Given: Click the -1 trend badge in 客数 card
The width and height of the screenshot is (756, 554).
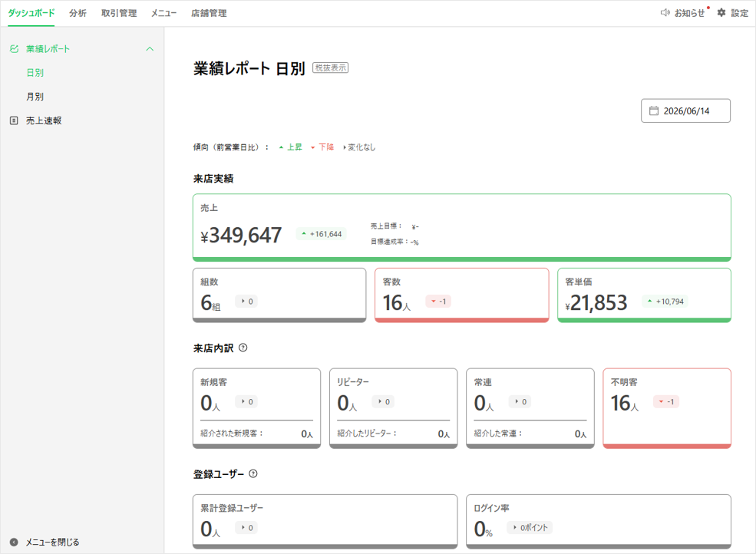Looking at the screenshot, I should pyautogui.click(x=438, y=302).
